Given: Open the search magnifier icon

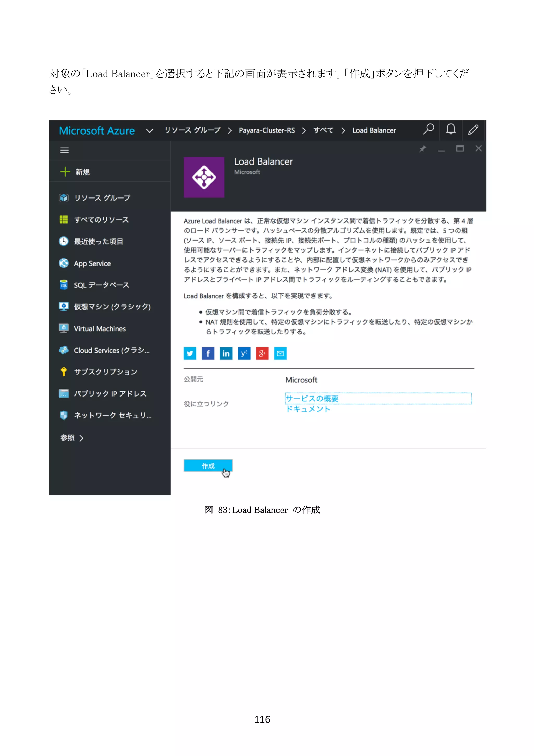Looking at the screenshot, I should pyautogui.click(x=428, y=129).
